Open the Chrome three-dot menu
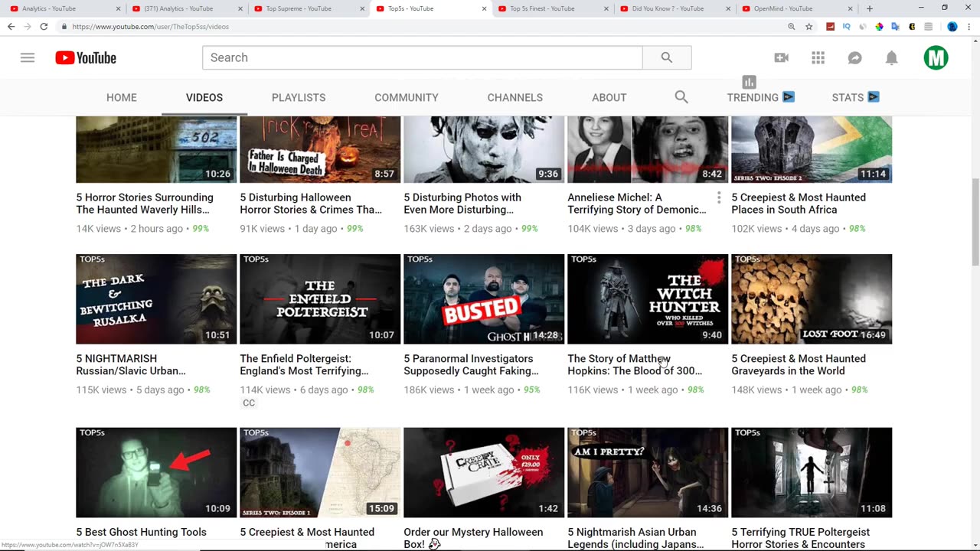The width and height of the screenshot is (980, 551). click(969, 26)
